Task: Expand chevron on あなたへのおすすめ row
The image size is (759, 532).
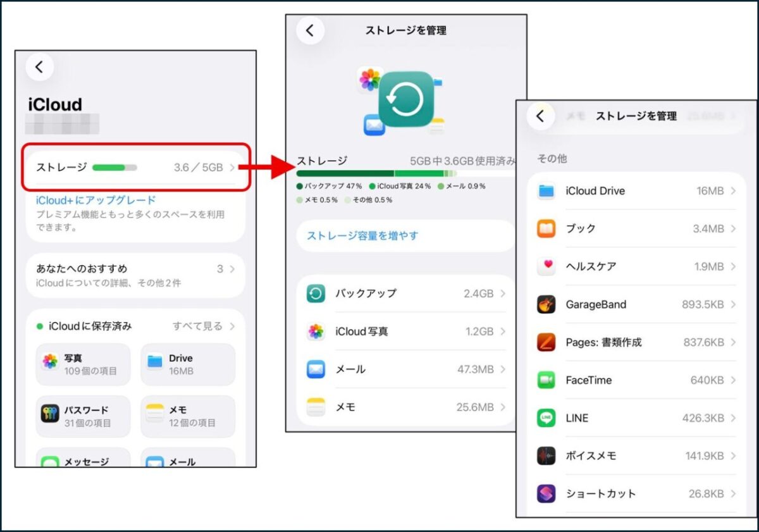Action: click(232, 269)
